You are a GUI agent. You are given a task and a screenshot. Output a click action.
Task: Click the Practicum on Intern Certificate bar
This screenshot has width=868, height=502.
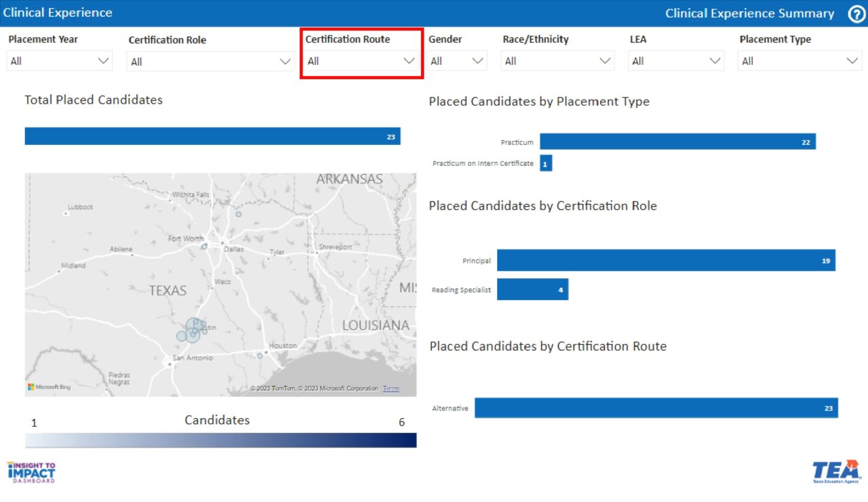pyautogui.click(x=546, y=163)
